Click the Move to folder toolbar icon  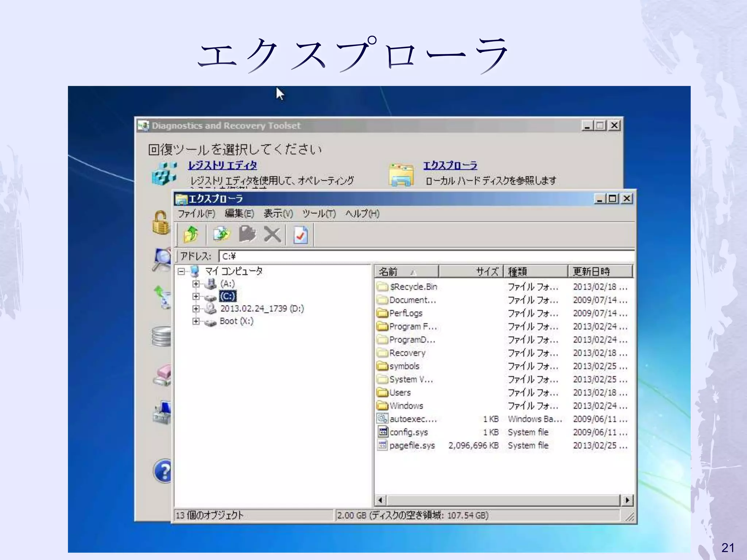[x=247, y=234]
